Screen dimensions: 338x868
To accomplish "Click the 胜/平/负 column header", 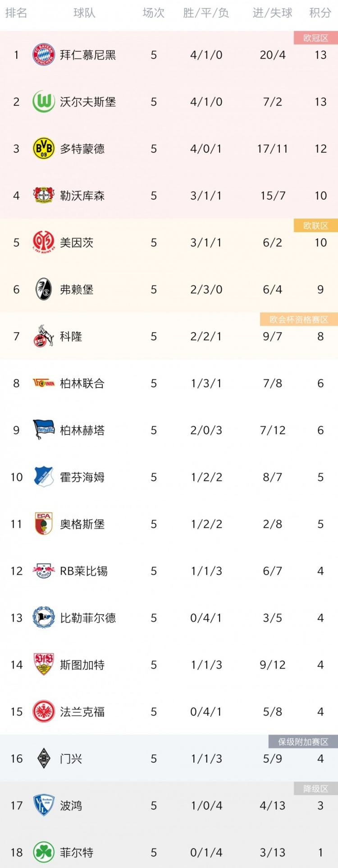I will click(206, 13).
